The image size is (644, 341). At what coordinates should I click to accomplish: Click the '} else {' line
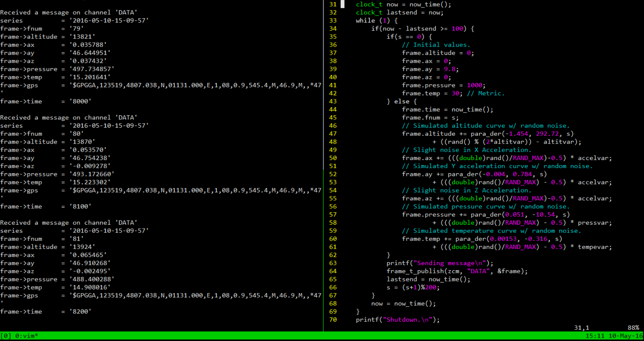click(x=402, y=101)
